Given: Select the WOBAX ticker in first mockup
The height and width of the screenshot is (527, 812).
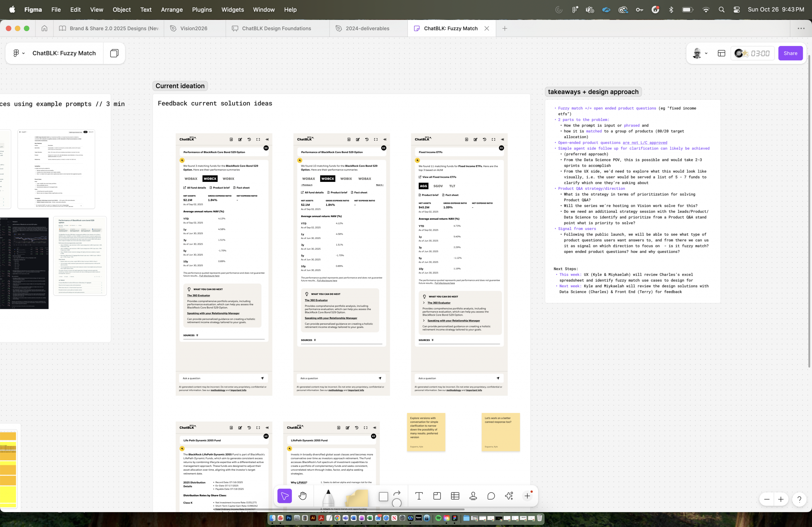Looking at the screenshot, I should [x=191, y=179].
